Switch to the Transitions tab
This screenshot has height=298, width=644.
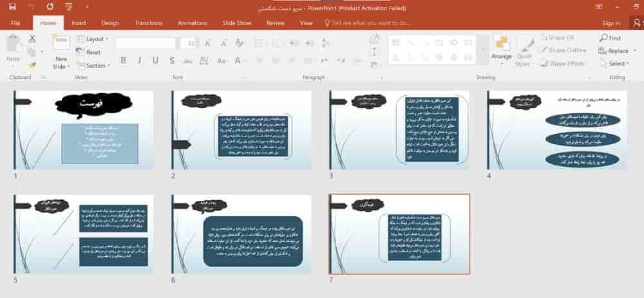(x=148, y=23)
